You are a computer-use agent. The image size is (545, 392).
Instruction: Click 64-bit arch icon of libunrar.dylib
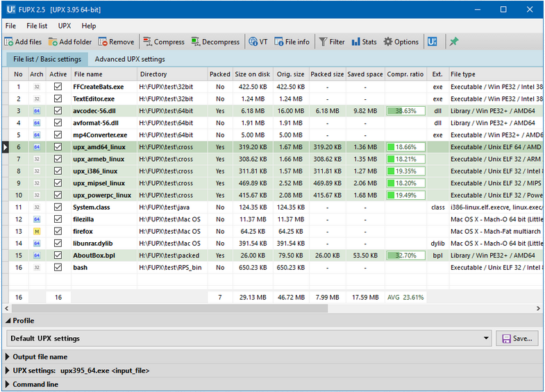click(37, 244)
